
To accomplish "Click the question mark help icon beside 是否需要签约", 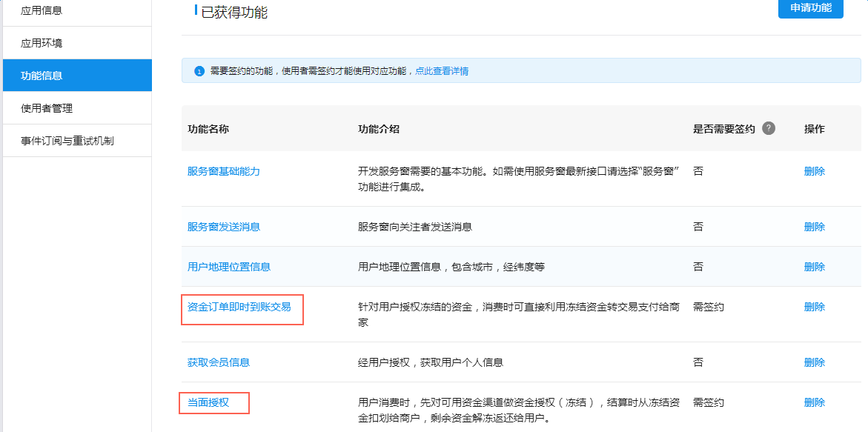I will [x=768, y=128].
